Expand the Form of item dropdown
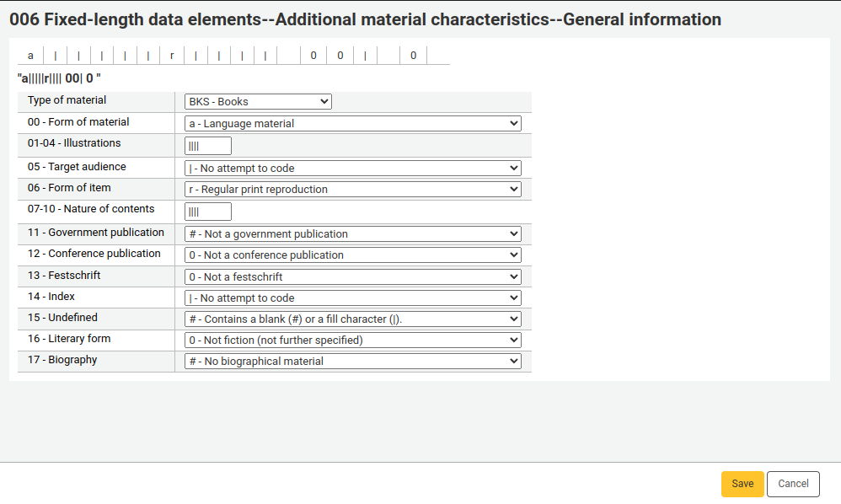Screen dimensions: 841x504 point(352,190)
